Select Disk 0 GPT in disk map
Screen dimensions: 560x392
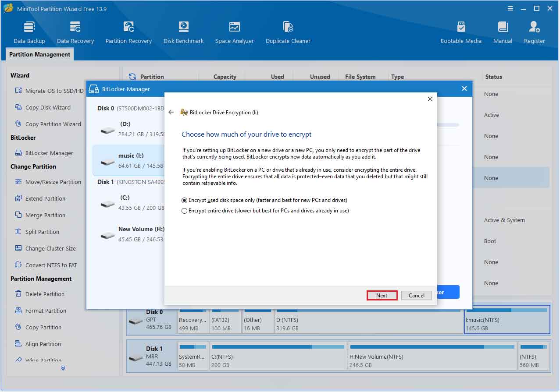tap(152, 320)
